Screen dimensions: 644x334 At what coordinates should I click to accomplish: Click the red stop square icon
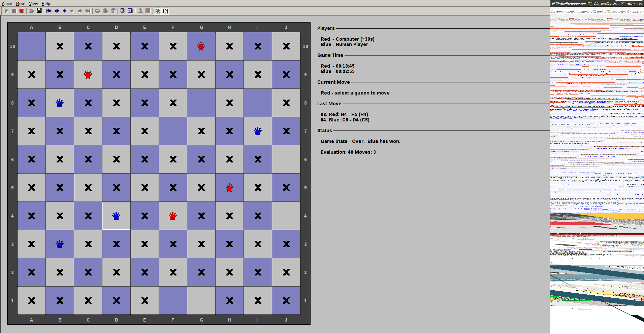22,11
